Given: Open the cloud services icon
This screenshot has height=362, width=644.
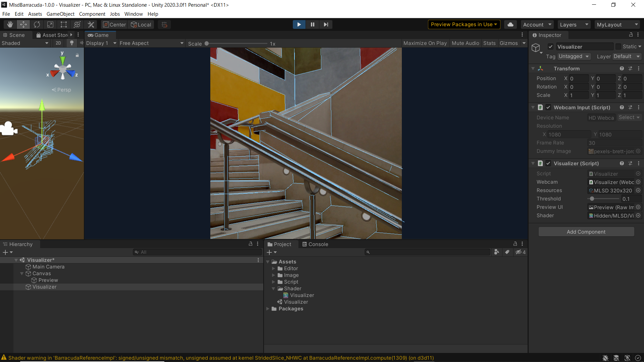Looking at the screenshot, I should coord(510,24).
